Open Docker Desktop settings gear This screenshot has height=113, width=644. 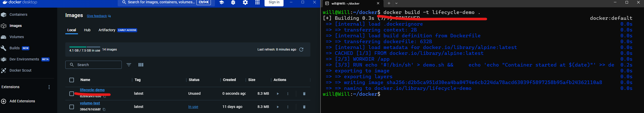click(x=245, y=3)
